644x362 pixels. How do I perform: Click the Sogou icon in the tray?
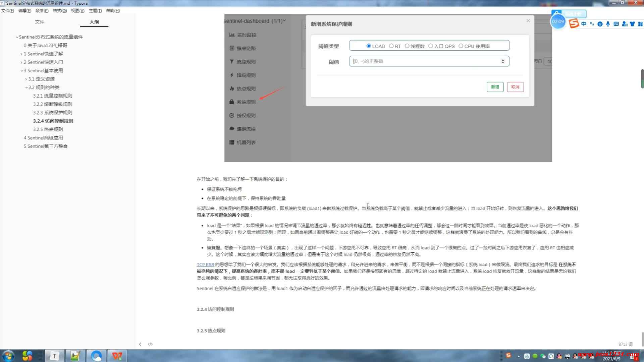pyautogui.click(x=508, y=355)
